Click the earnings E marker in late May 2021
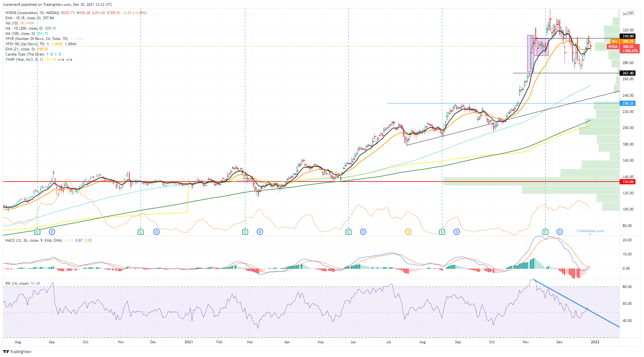 348,232
